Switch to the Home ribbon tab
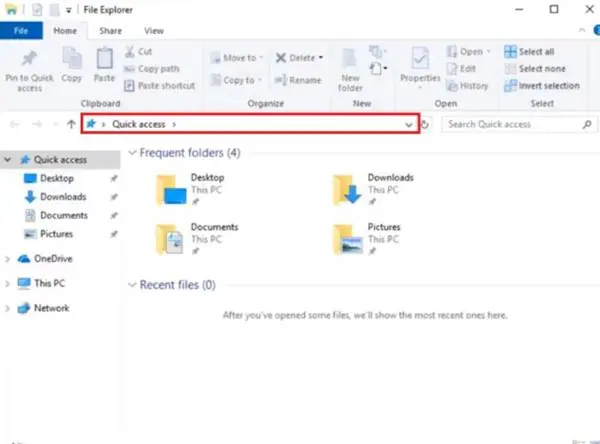600x444 pixels. click(65, 31)
